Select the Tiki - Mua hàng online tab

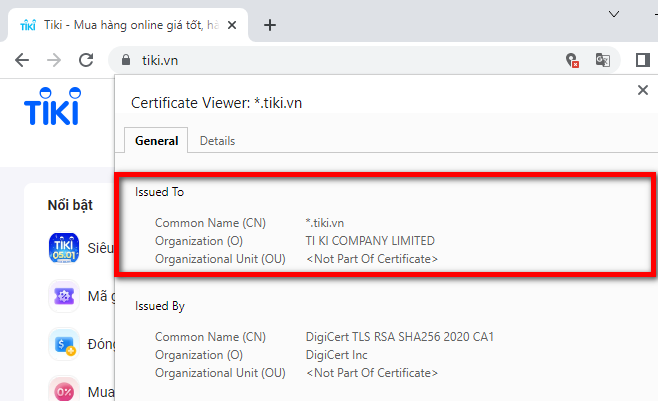128,25
